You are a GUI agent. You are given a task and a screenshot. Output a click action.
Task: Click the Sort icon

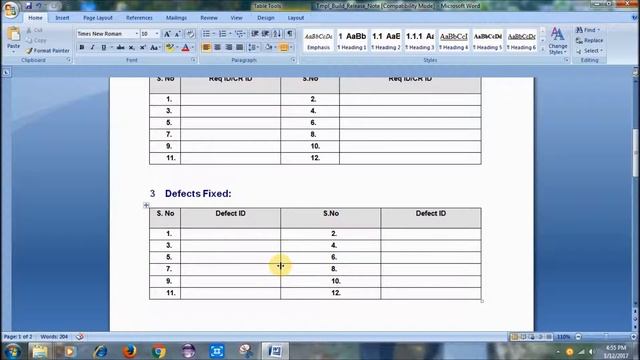tap(277, 34)
